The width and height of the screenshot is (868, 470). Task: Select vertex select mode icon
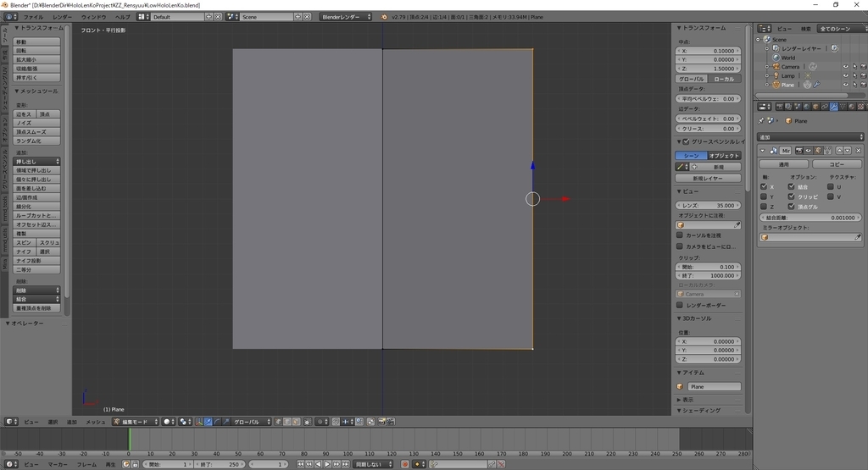(x=278, y=422)
